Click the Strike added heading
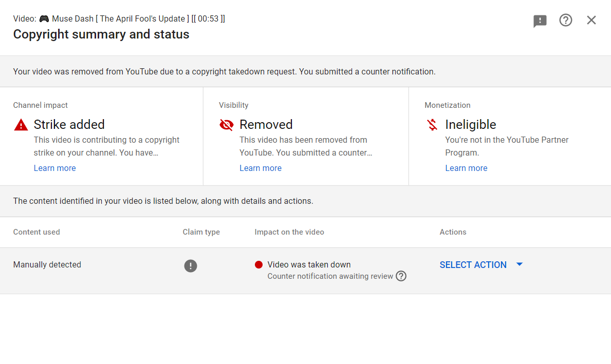The height and width of the screenshot is (364, 611). (x=69, y=125)
